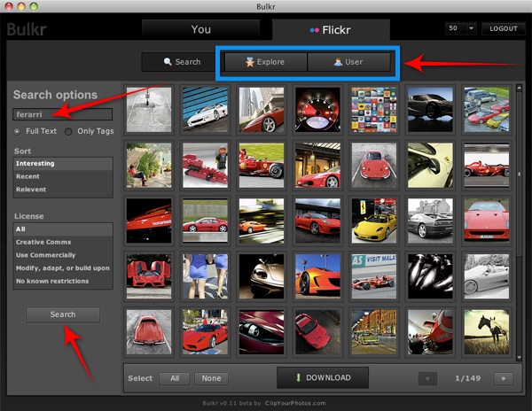Open Explore mode via its icon
The height and width of the screenshot is (411, 532).
coord(250,62)
